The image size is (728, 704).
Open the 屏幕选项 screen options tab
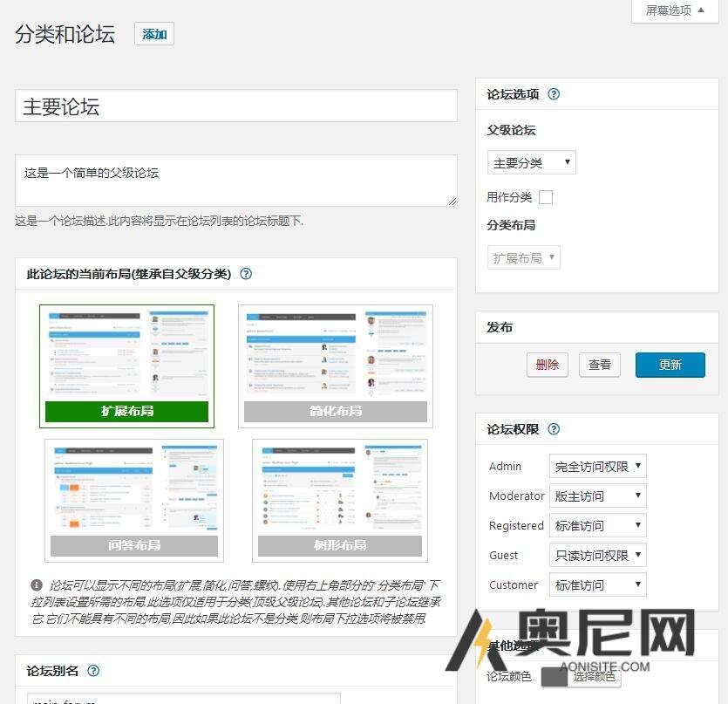[675, 10]
